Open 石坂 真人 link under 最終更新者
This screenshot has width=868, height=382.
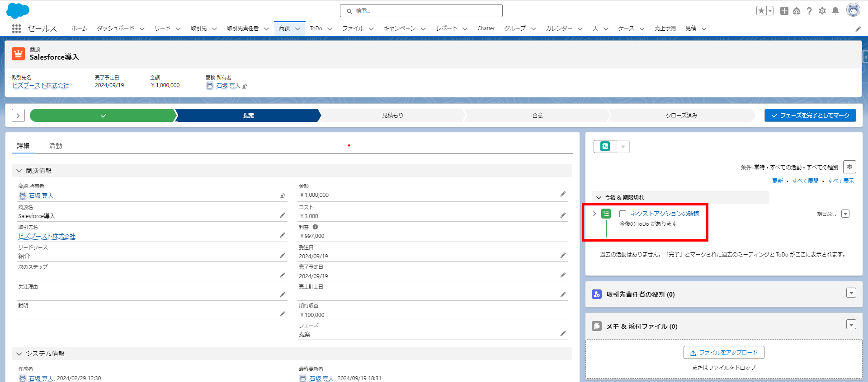pos(321,378)
